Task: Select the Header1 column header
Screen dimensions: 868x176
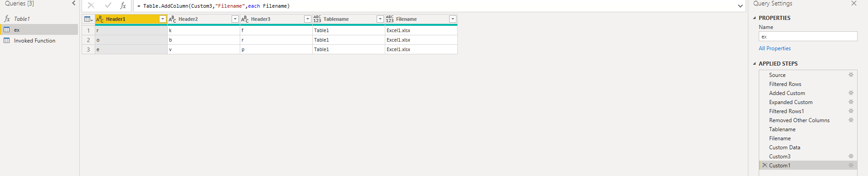Action: pos(131,19)
